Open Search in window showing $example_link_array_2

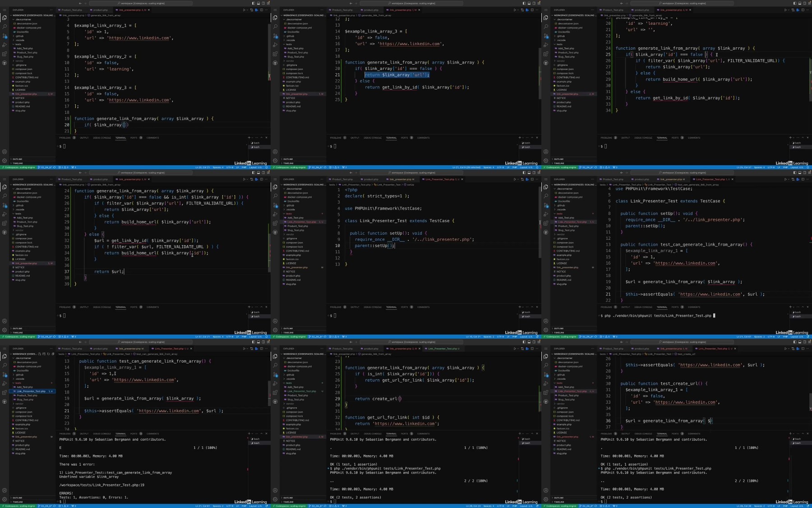tap(5, 27)
